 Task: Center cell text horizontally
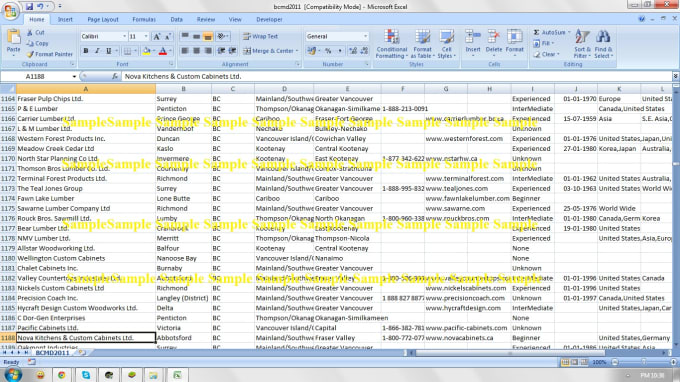click(x=196, y=51)
